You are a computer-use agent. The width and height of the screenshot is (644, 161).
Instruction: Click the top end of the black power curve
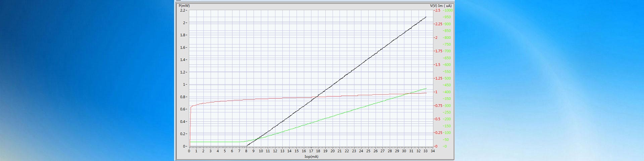[x=426, y=17]
